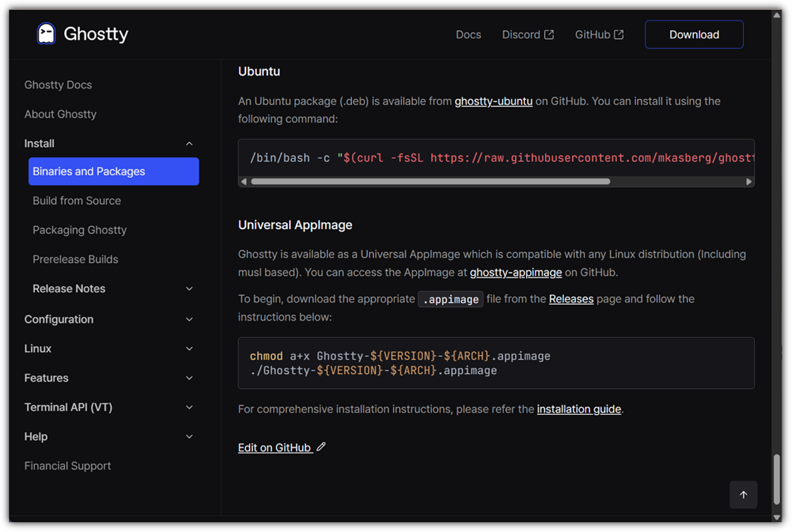Image resolution: width=792 pixels, height=532 pixels.
Task: Follow the installation guide link
Action: point(579,409)
